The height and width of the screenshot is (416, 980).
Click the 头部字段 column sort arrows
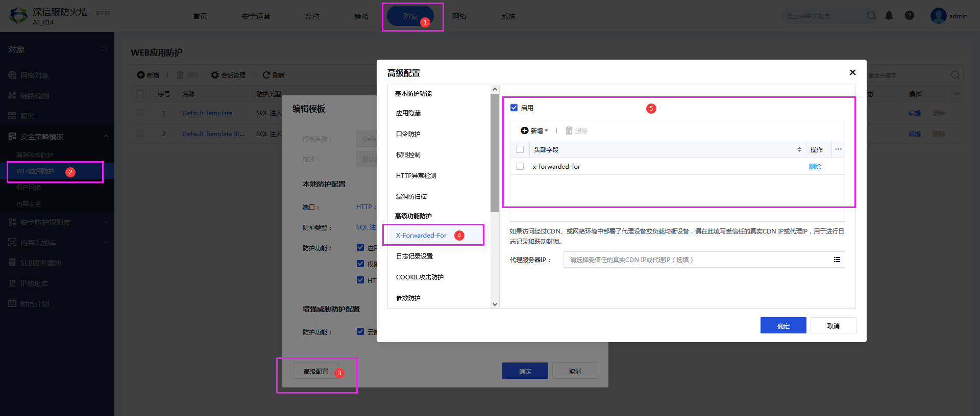(799, 149)
